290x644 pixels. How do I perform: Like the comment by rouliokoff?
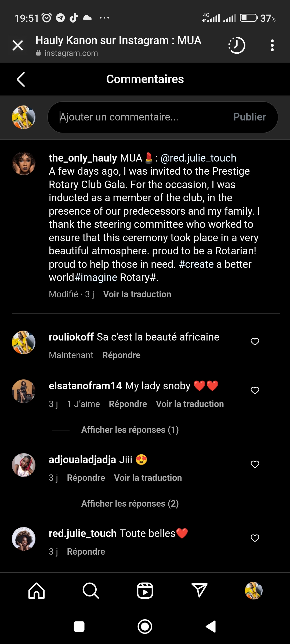255,342
